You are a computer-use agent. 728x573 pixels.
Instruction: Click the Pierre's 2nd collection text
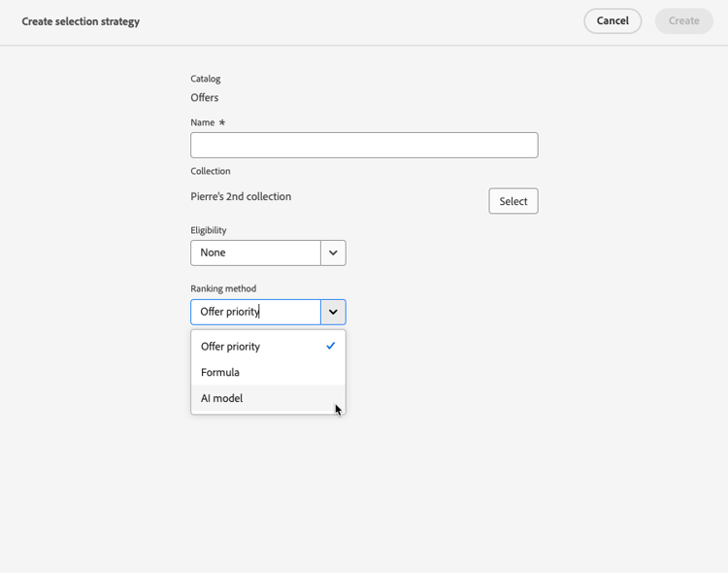click(241, 196)
